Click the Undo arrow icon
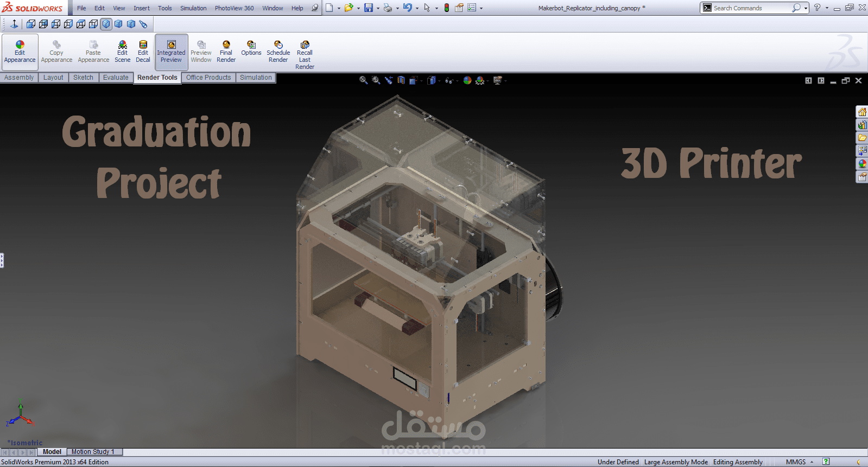Viewport: 868px width, 467px height. coord(407,8)
